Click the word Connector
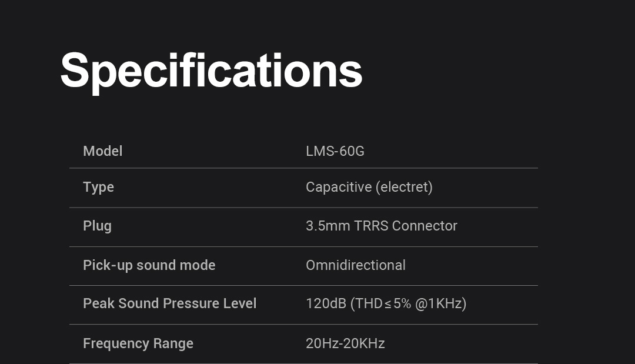Viewport: 635px width, 364px height. coord(425,226)
